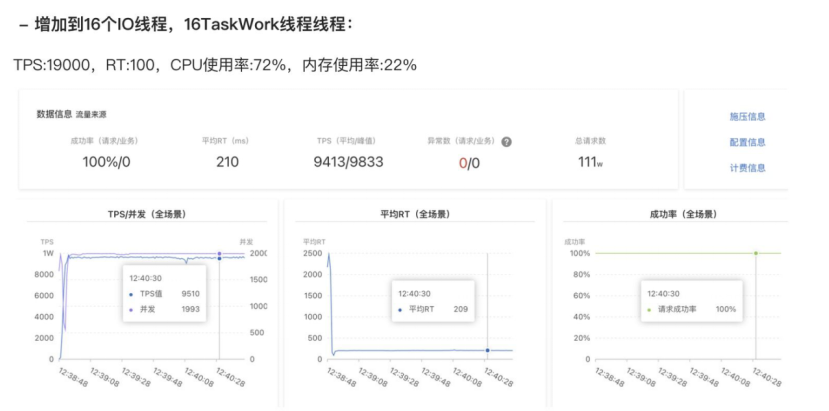Click the help icon beside 异常数
This screenshot has width=829, height=411.
pyautogui.click(x=506, y=142)
